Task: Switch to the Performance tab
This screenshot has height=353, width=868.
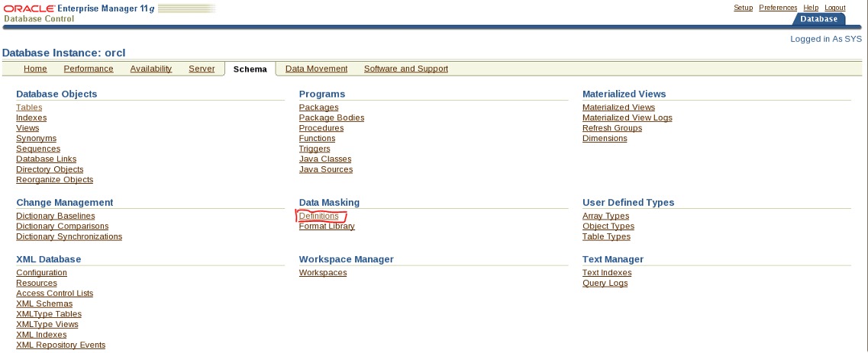Action: pyautogui.click(x=89, y=69)
